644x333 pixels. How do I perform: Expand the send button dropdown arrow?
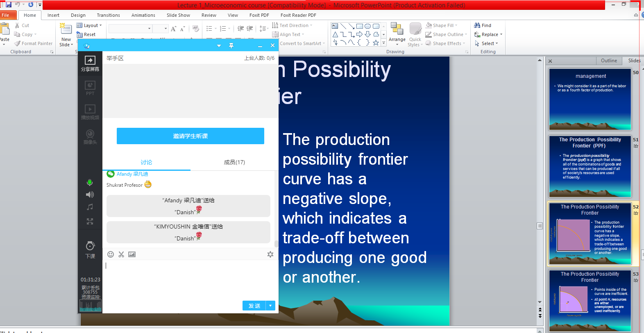tap(271, 306)
